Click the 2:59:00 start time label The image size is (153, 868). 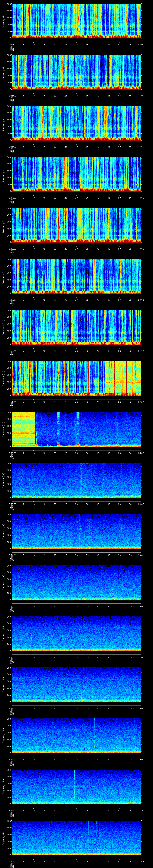pyautogui.click(x=12, y=810)
